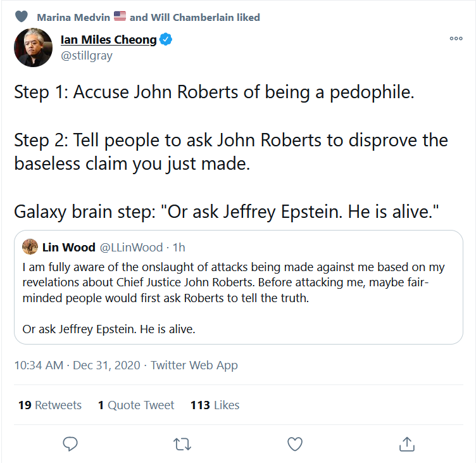Viewport: 476px width, 463px height.
Task: Retweet using the arrows icon
Action: pyautogui.click(x=182, y=444)
